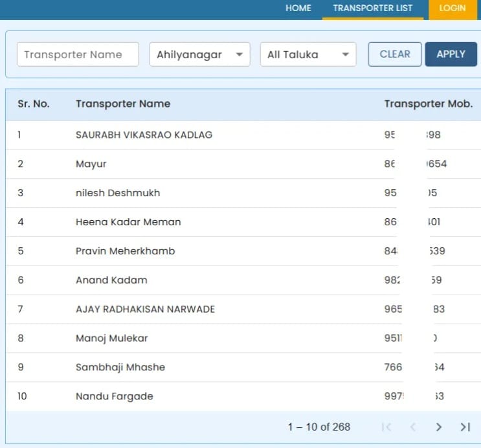Select Heena Kadar Meman entry
This screenshot has width=481, height=448.
point(128,222)
